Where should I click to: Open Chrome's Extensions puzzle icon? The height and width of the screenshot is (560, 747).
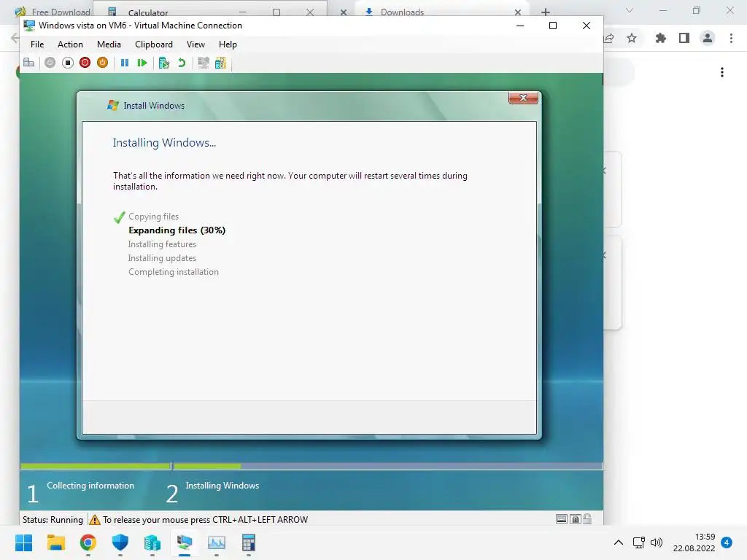660,38
